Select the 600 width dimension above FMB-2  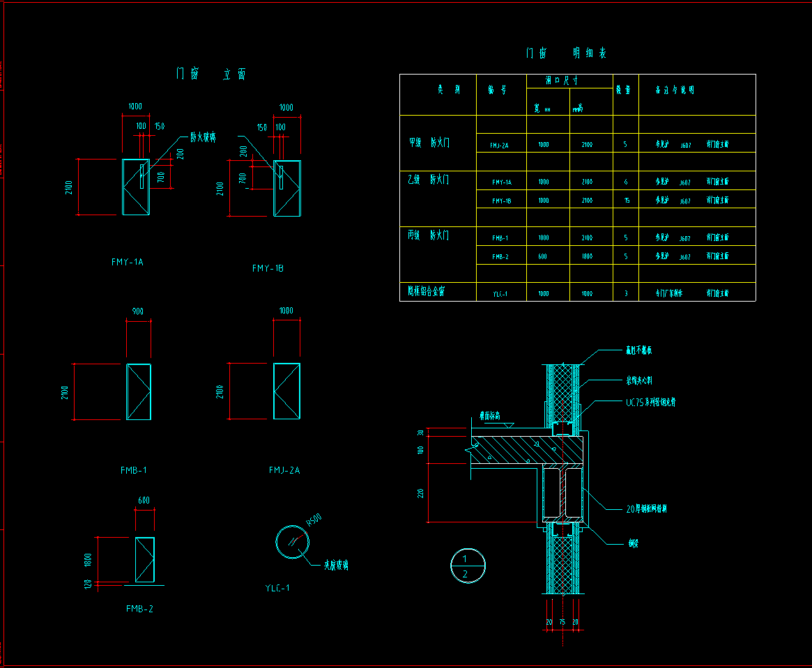pyautogui.click(x=144, y=500)
